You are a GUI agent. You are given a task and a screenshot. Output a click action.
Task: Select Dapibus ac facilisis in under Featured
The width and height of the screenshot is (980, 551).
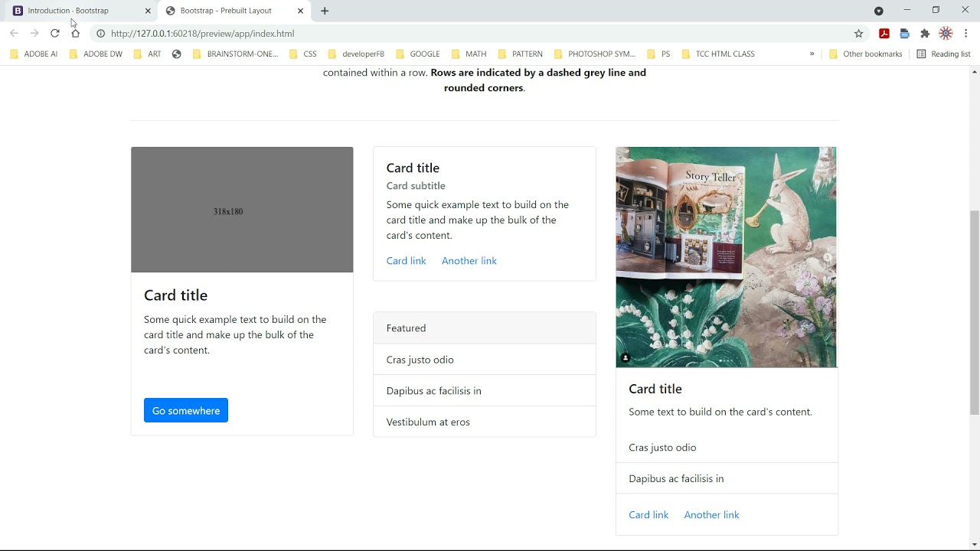[485, 391]
